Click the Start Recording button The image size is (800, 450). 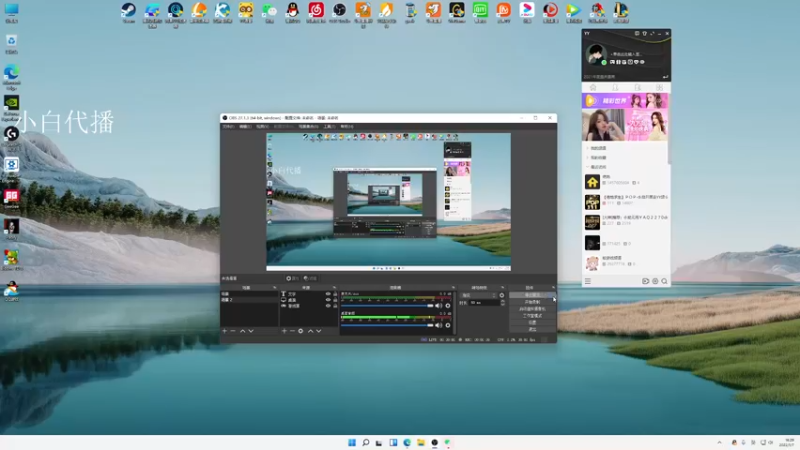tap(532, 302)
